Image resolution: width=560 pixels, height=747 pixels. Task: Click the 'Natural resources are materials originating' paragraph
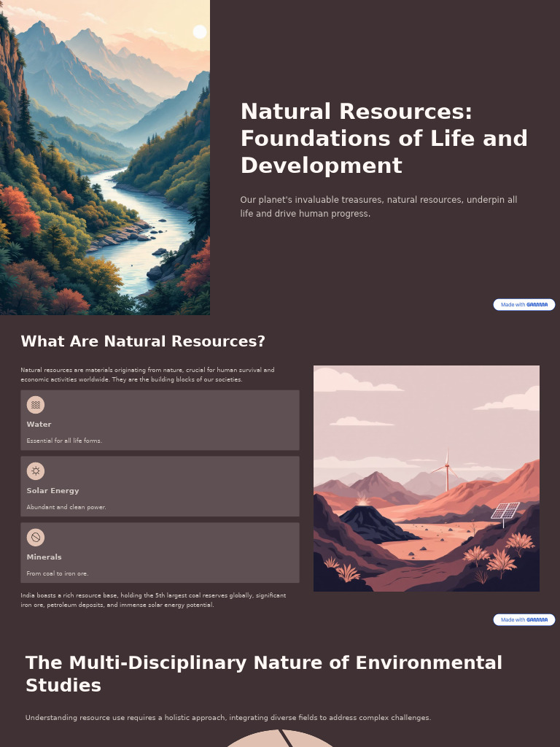pyautogui.click(x=147, y=374)
